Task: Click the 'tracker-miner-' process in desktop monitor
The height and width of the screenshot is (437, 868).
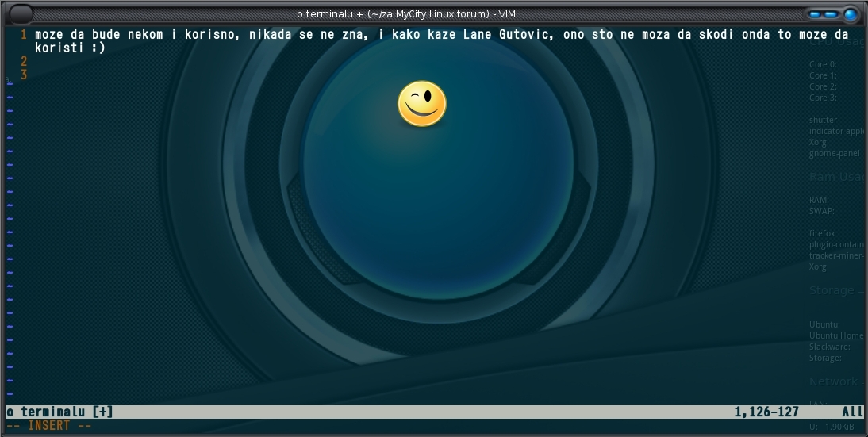Action: [836, 255]
